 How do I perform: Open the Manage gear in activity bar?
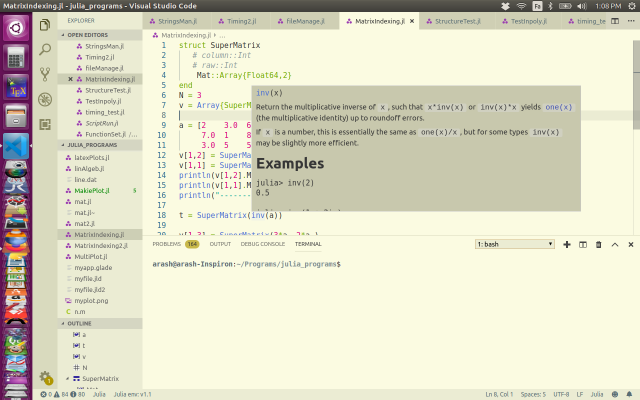coord(45,377)
